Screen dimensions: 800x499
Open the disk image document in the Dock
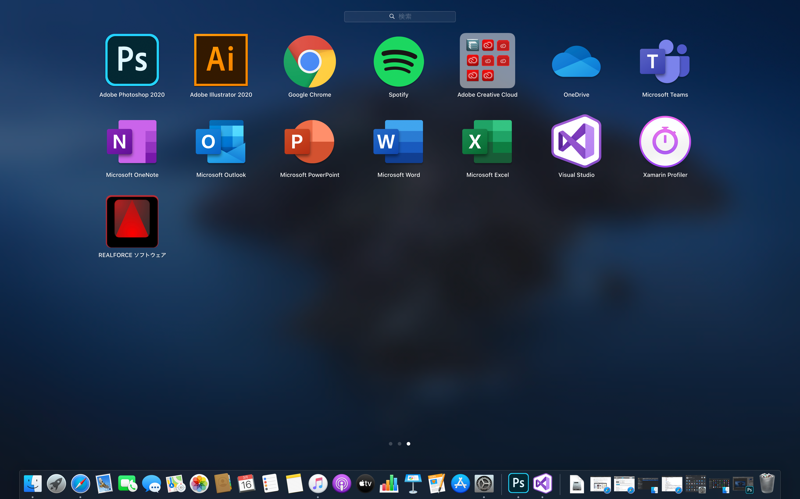pyautogui.click(x=577, y=484)
